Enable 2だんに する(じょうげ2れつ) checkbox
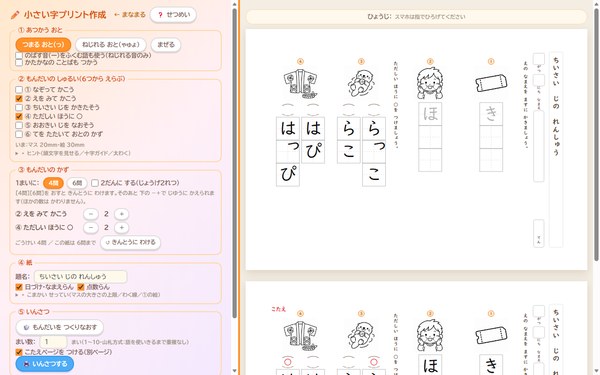Screen dimensions: 600x375 coord(95,183)
